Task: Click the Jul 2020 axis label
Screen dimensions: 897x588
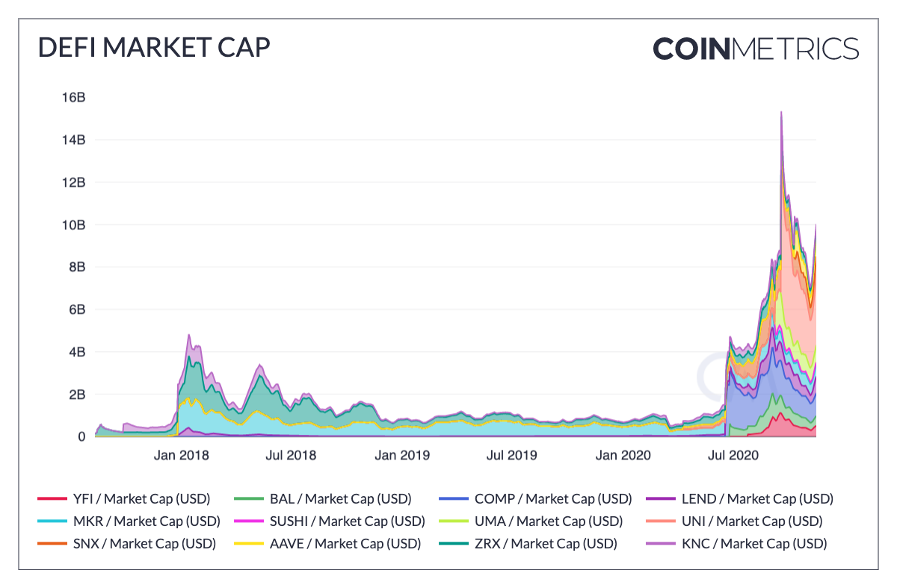Action: pos(729,454)
